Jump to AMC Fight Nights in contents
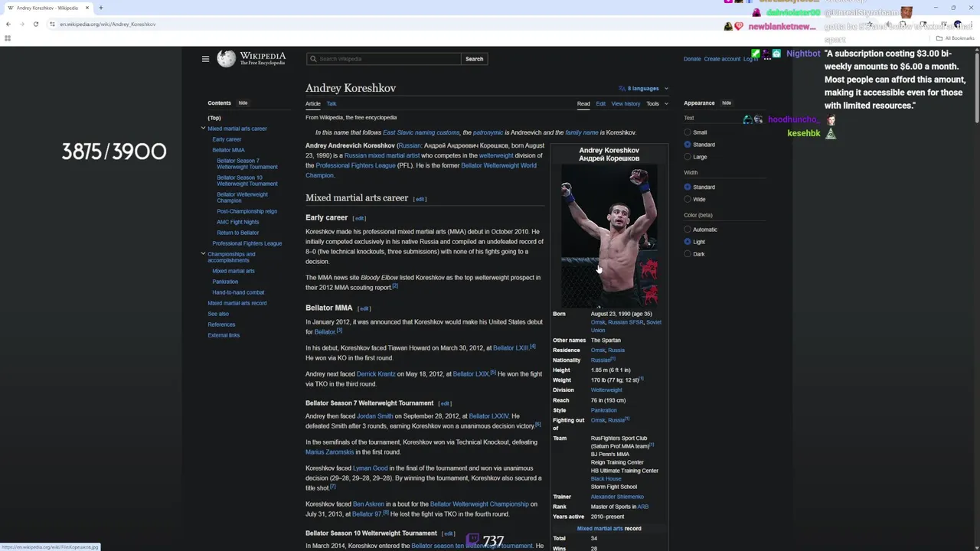980x551 pixels. (237, 222)
